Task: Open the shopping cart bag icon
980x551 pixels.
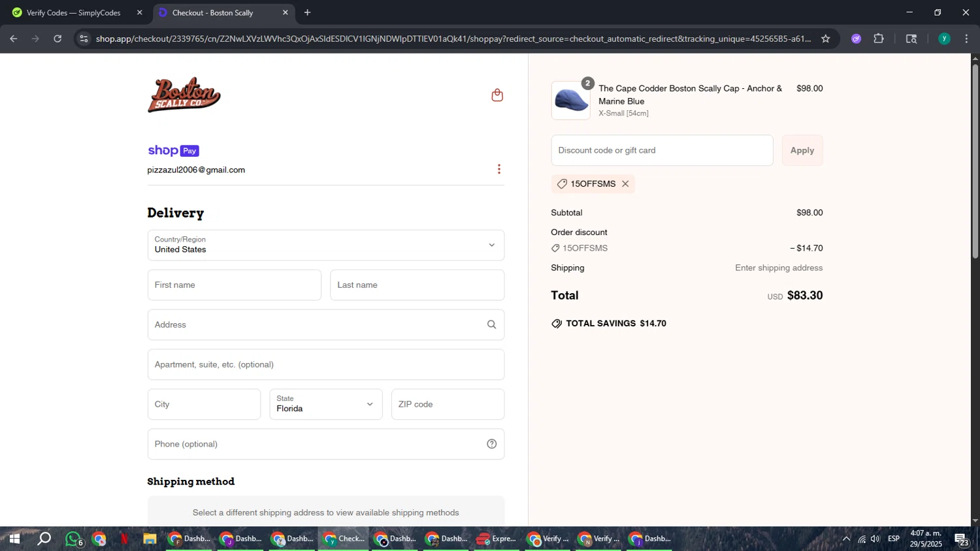Action: [497, 95]
